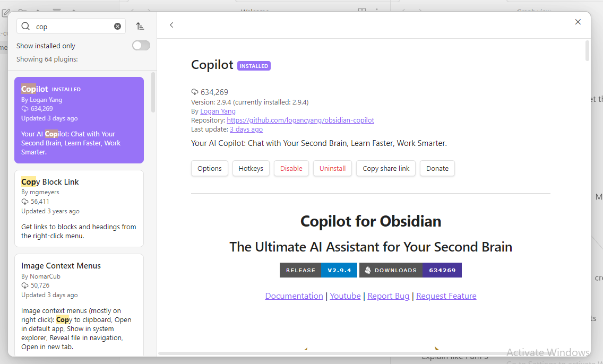Open the Report Bug link
Viewport: 603px width, 364px height.
pyautogui.click(x=389, y=296)
